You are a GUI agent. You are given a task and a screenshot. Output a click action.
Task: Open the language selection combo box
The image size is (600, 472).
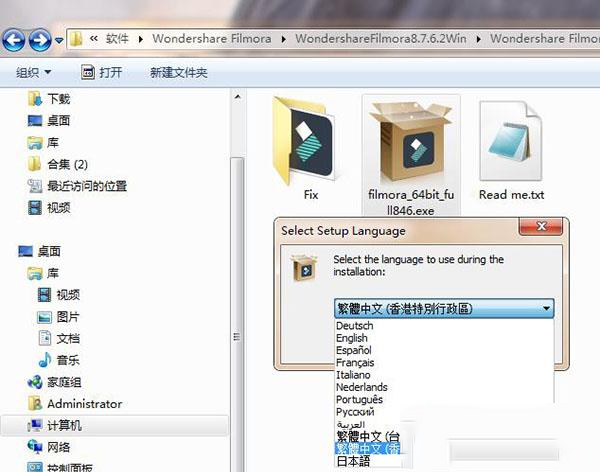coord(443,309)
